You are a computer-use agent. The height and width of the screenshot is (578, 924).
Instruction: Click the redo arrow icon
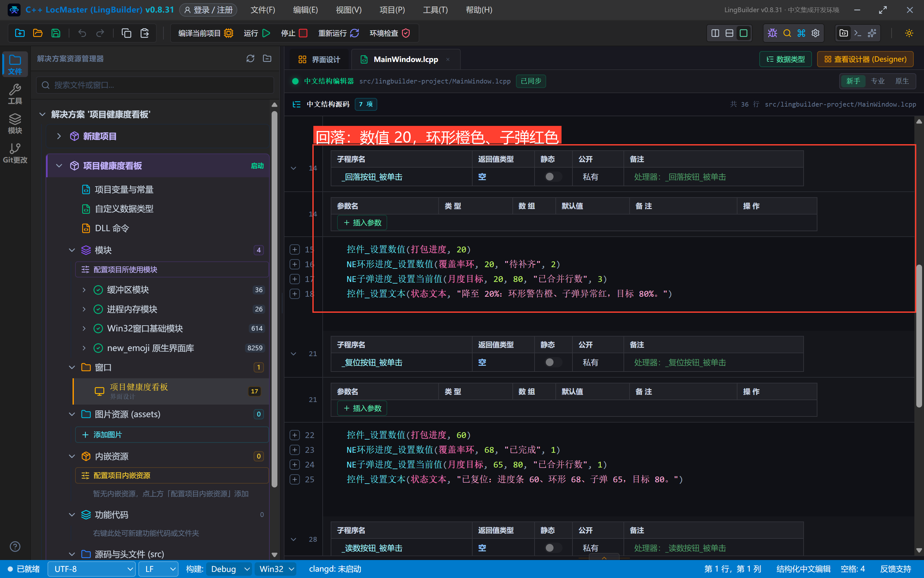point(100,33)
